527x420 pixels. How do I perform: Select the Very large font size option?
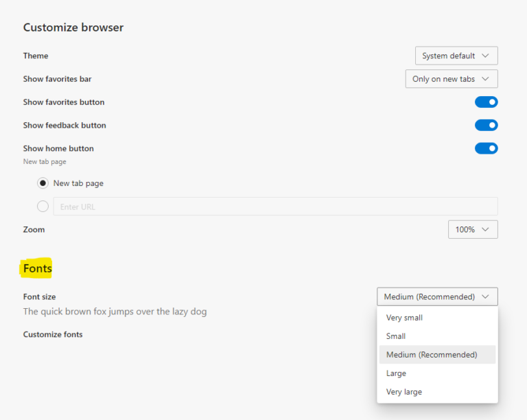(404, 392)
